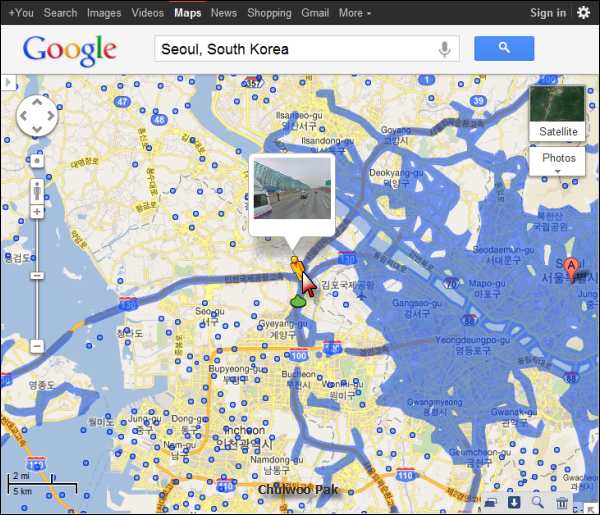Screen dimensions: 600x515
Task: Click the Street View pegman dock
Action: (x=37, y=191)
